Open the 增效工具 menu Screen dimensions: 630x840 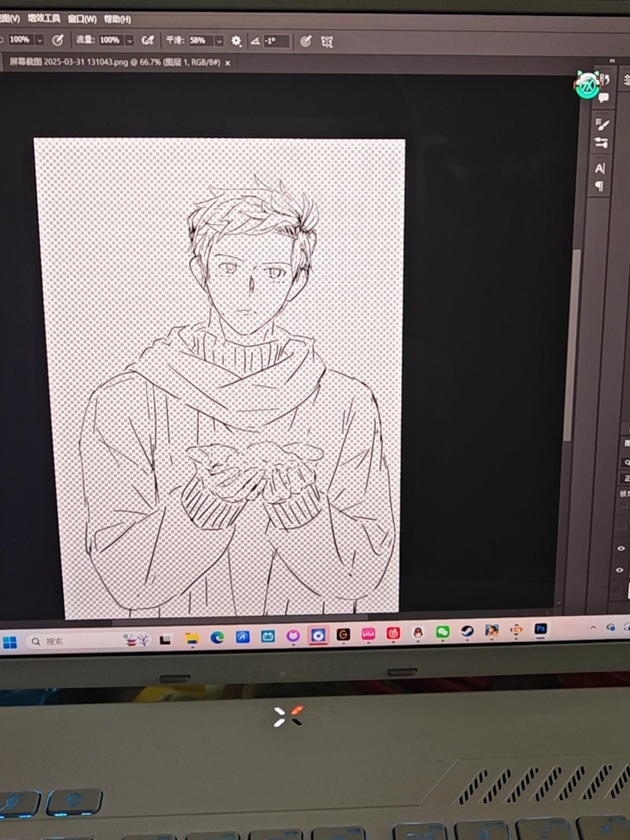coord(44,18)
